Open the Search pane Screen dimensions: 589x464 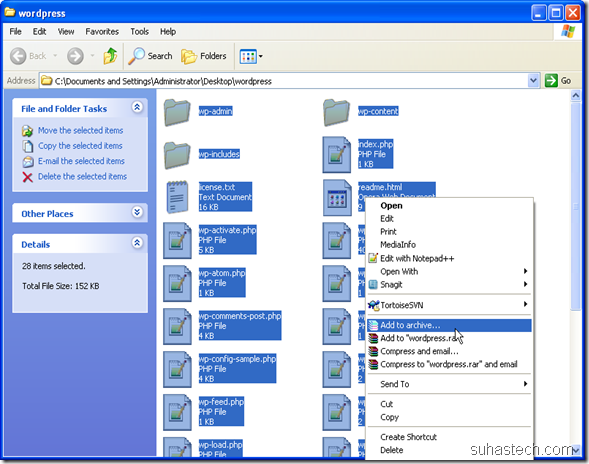pos(150,56)
